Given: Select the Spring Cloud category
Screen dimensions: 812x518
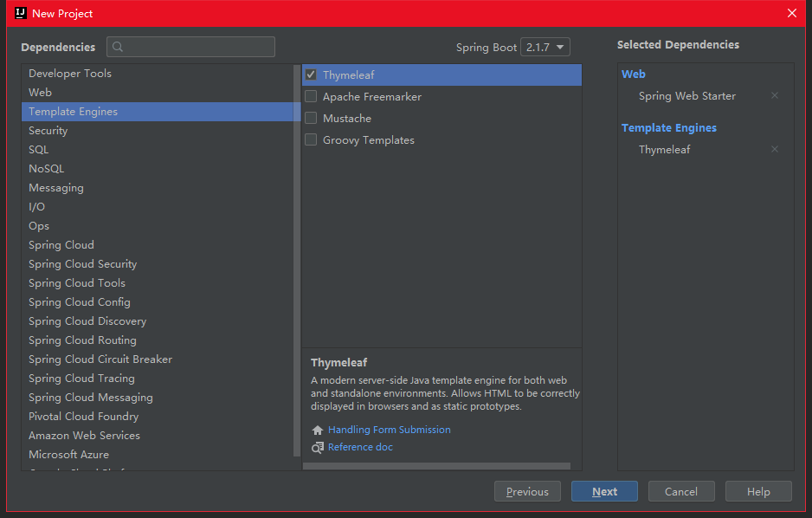Looking at the screenshot, I should [158, 245].
